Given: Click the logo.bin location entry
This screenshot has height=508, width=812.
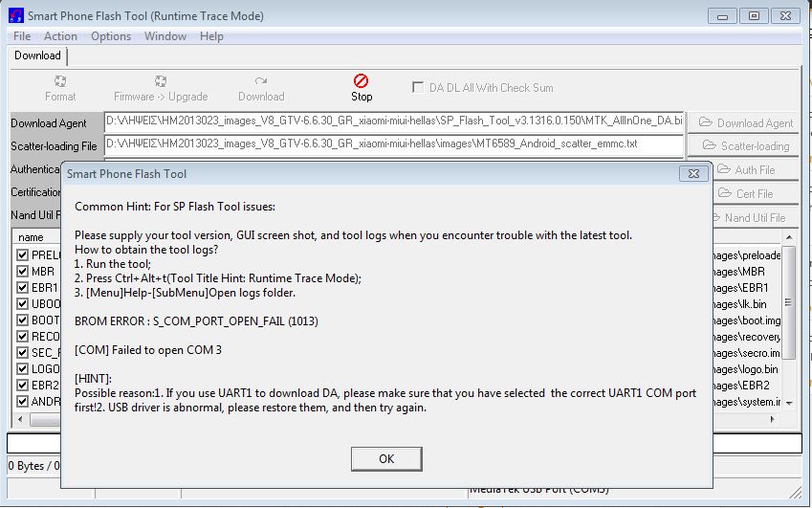Looking at the screenshot, I should 746,369.
